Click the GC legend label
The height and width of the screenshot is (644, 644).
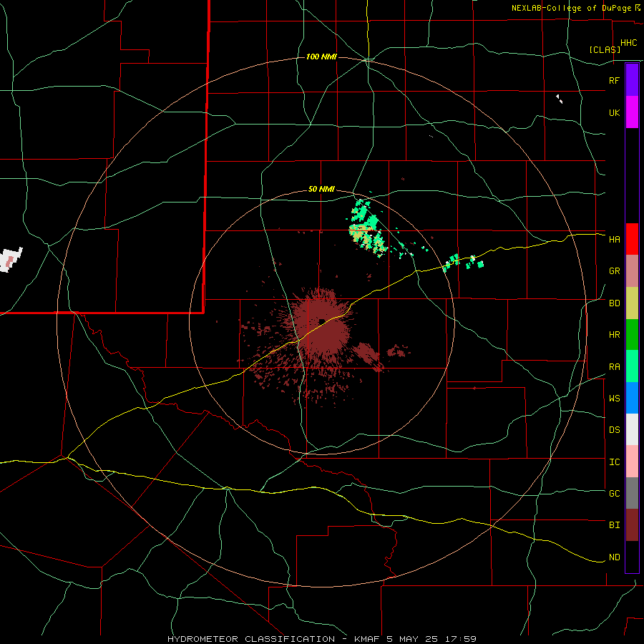click(615, 494)
